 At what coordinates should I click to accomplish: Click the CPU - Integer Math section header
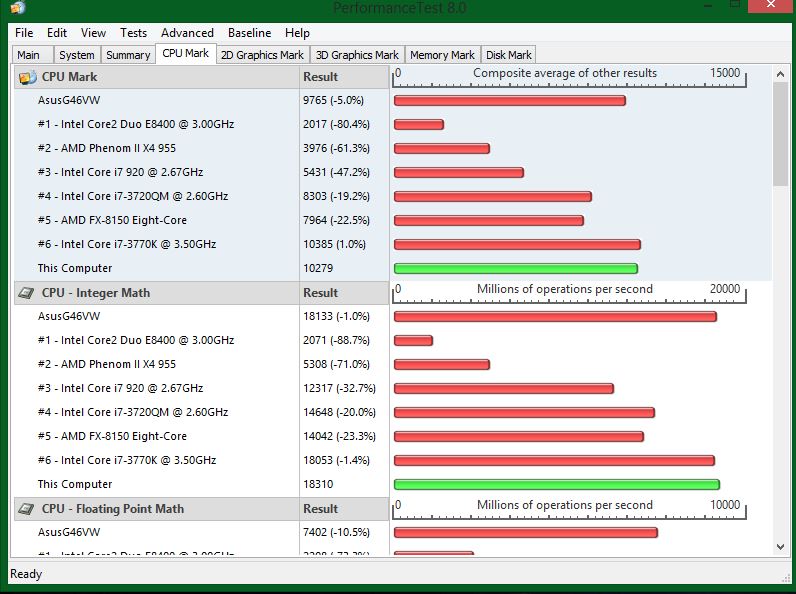(x=157, y=293)
